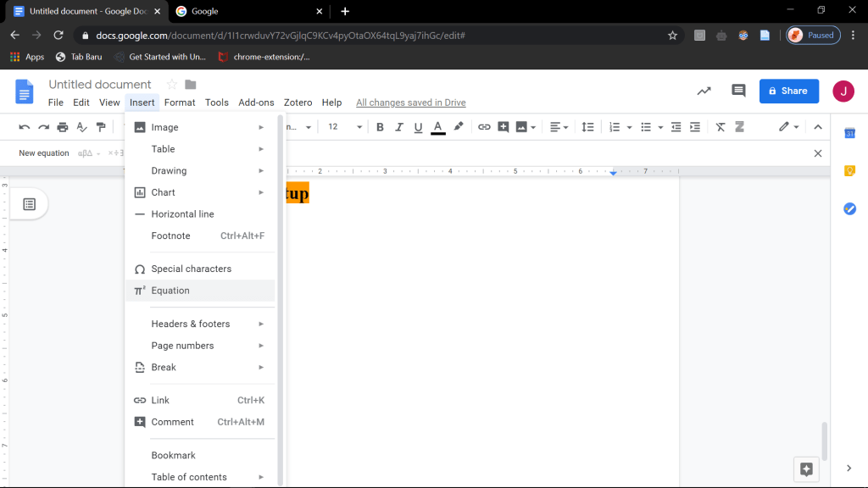The width and height of the screenshot is (868, 488).
Task: Toggle underline formatting
Action: click(x=418, y=127)
